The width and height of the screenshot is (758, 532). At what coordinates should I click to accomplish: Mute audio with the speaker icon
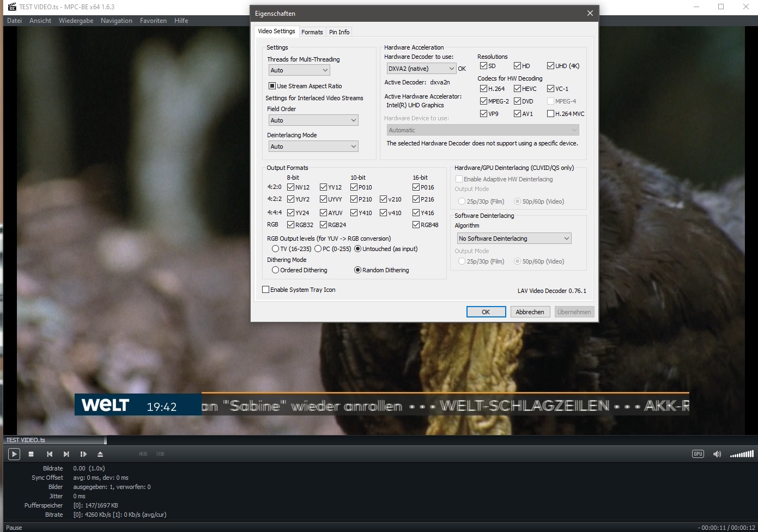717,454
